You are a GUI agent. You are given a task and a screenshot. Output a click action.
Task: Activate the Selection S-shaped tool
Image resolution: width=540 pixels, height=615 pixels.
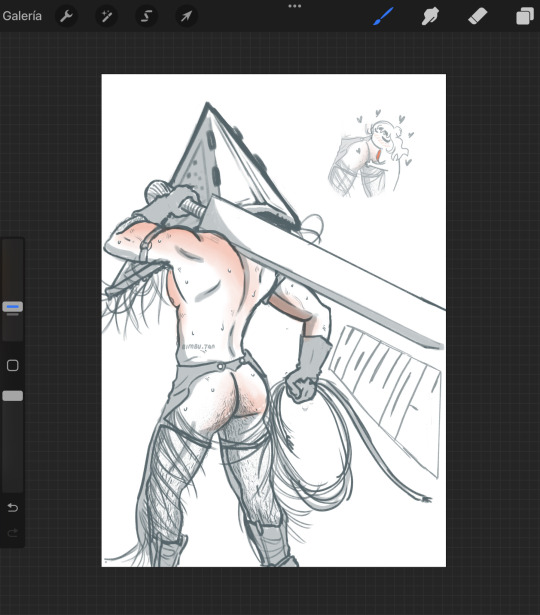tap(146, 16)
